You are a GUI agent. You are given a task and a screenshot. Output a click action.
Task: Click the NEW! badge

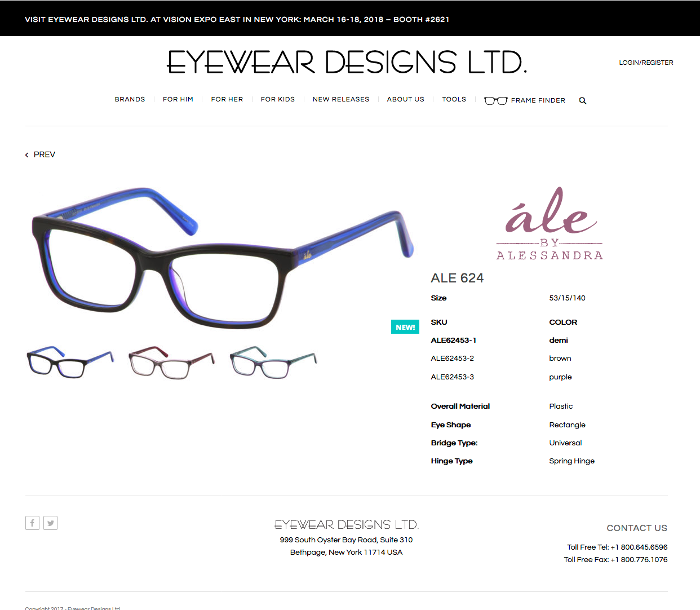pyautogui.click(x=405, y=327)
